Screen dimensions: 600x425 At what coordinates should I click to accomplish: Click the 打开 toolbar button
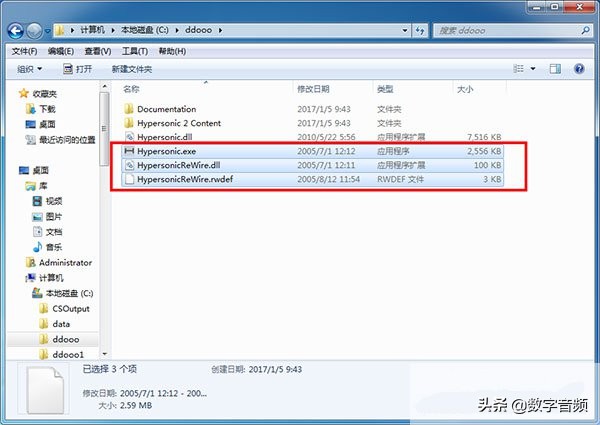point(78,69)
